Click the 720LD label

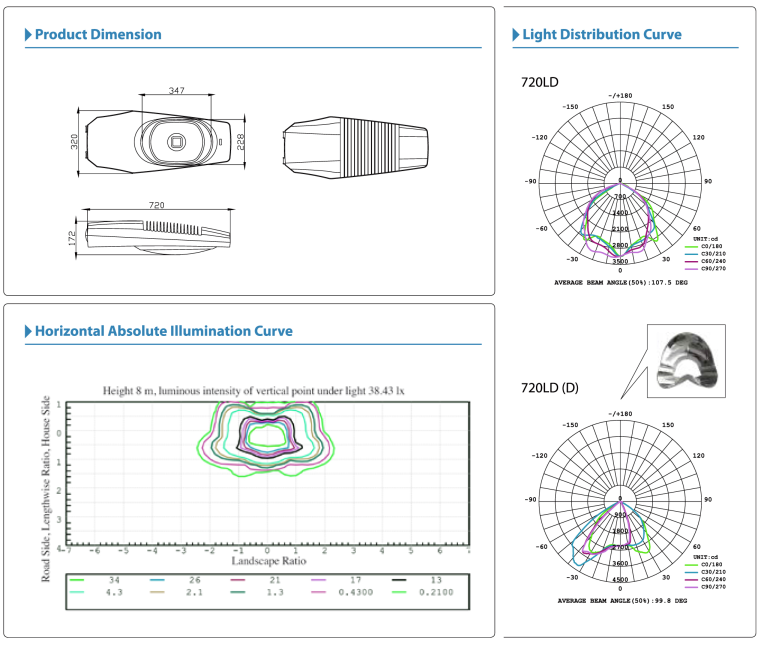click(540, 82)
